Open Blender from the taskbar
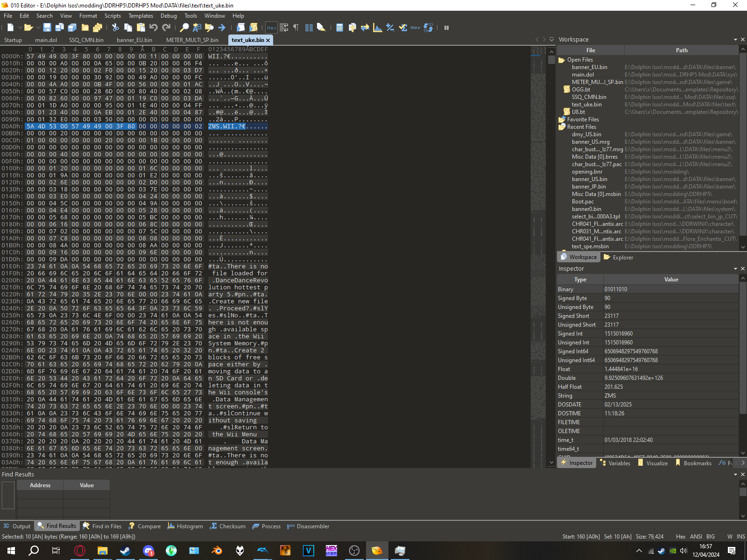 [217, 551]
